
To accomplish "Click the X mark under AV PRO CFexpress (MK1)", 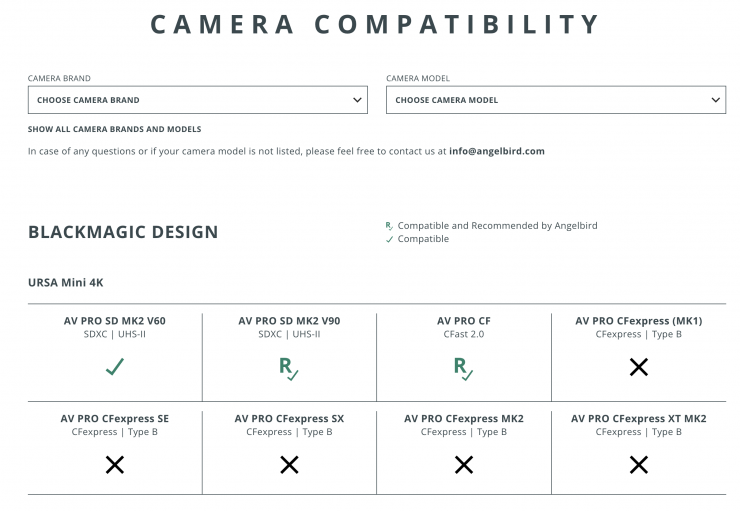I will pos(639,367).
